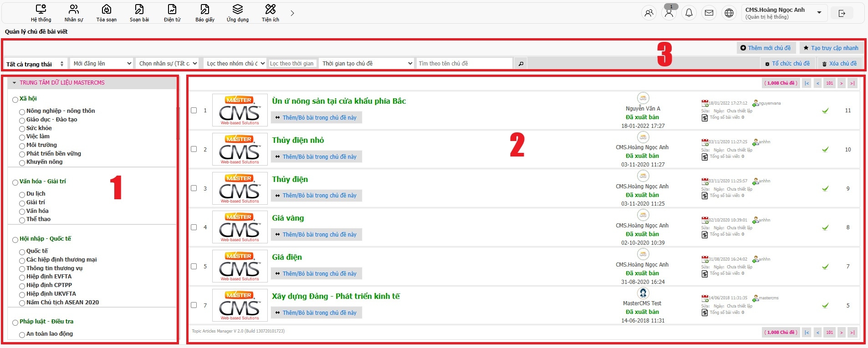Open the notifications bell icon
868x348 pixels.
tap(689, 13)
